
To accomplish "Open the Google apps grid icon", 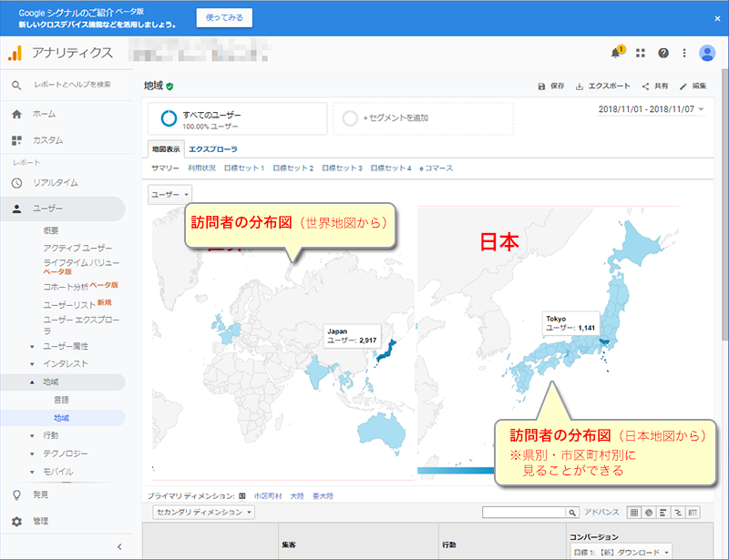I will click(x=641, y=53).
